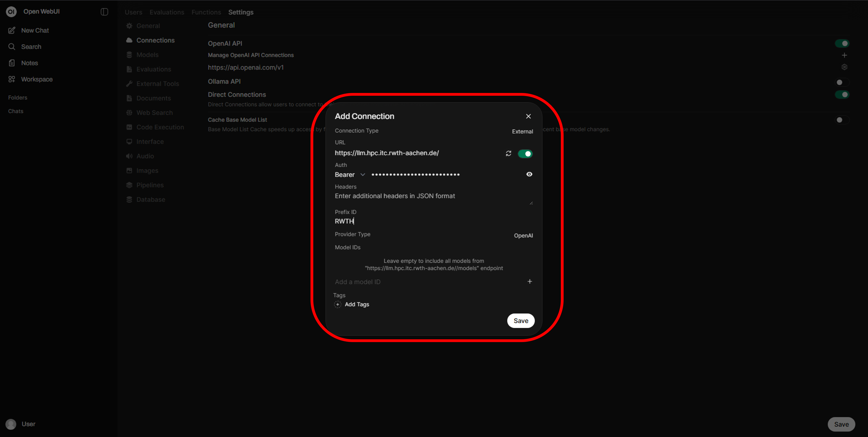Toggle Connection Type External switch
Image resolution: width=868 pixels, height=437 pixels.
click(522, 131)
